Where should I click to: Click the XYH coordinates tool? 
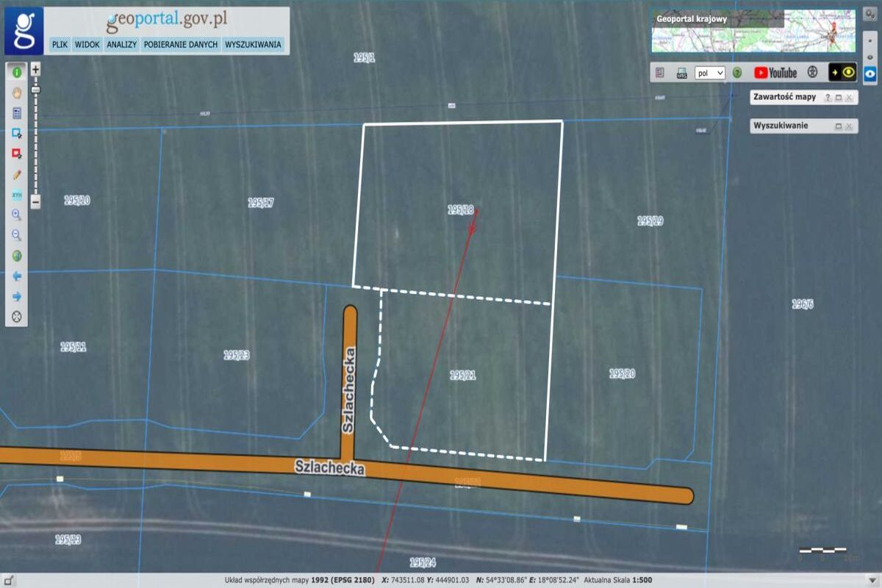(x=16, y=195)
